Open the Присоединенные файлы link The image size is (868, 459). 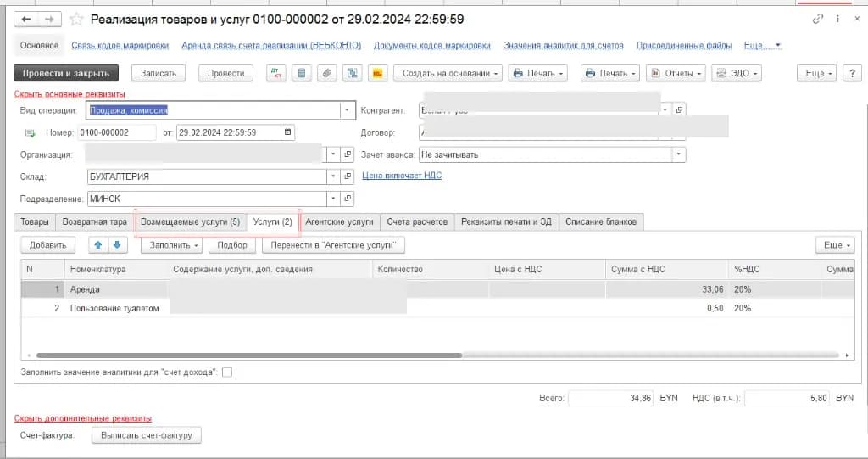click(x=684, y=46)
